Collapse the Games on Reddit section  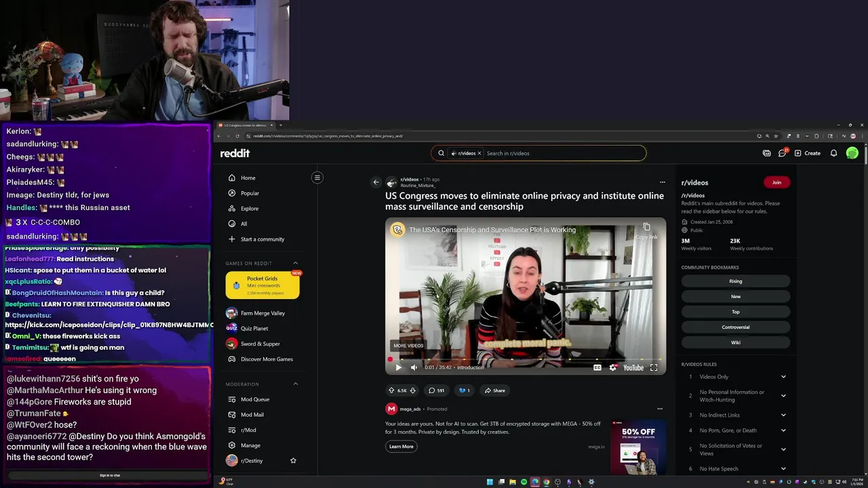pos(295,263)
